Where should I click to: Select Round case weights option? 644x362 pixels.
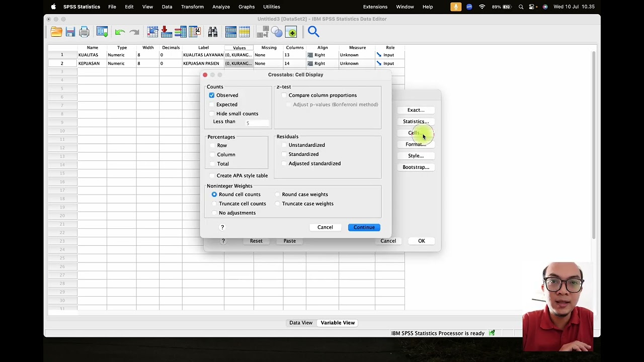point(278,194)
